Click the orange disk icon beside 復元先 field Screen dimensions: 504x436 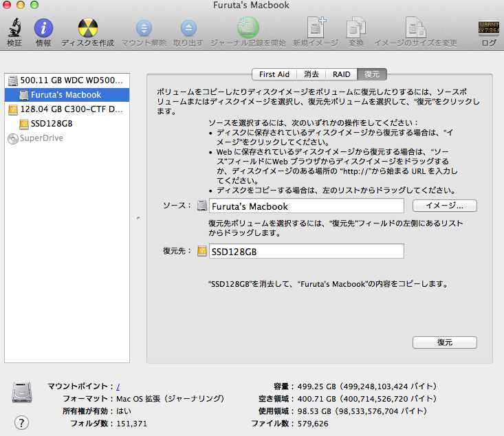pyautogui.click(x=202, y=251)
